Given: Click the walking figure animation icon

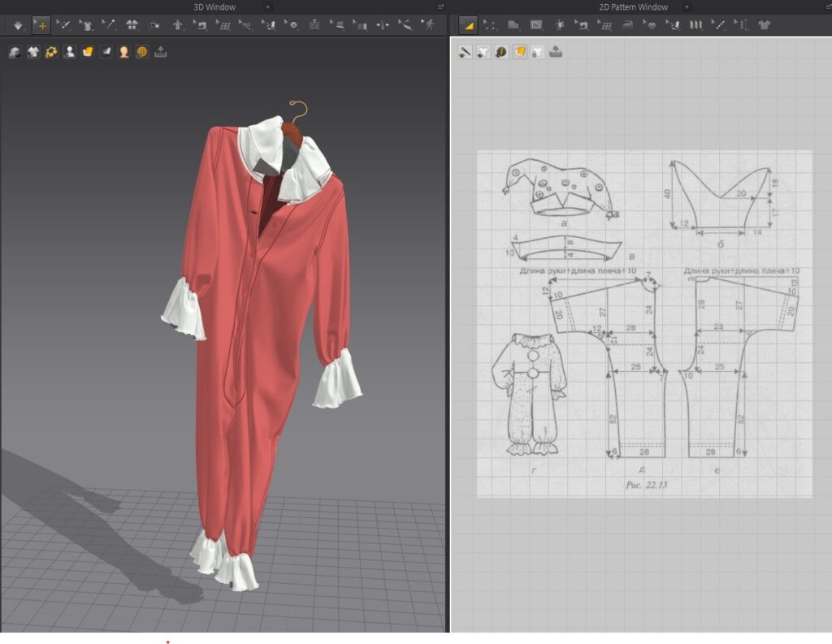Looking at the screenshot, I should [429, 25].
